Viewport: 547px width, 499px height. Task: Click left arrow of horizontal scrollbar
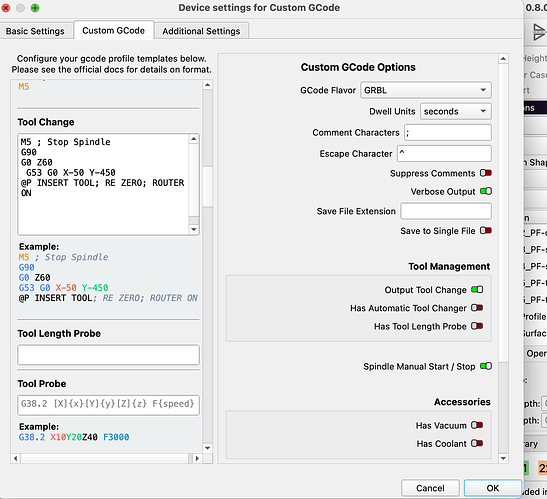pos(15,458)
